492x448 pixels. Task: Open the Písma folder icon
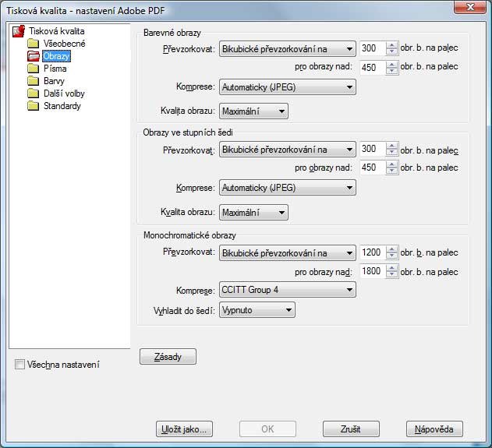[33, 69]
